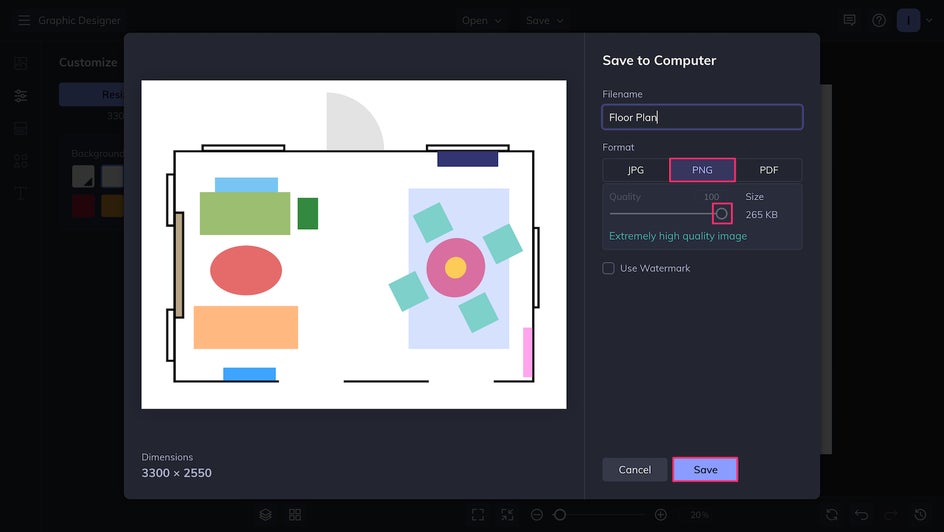
Task: Click the Save button in dialog
Action: [x=705, y=469]
